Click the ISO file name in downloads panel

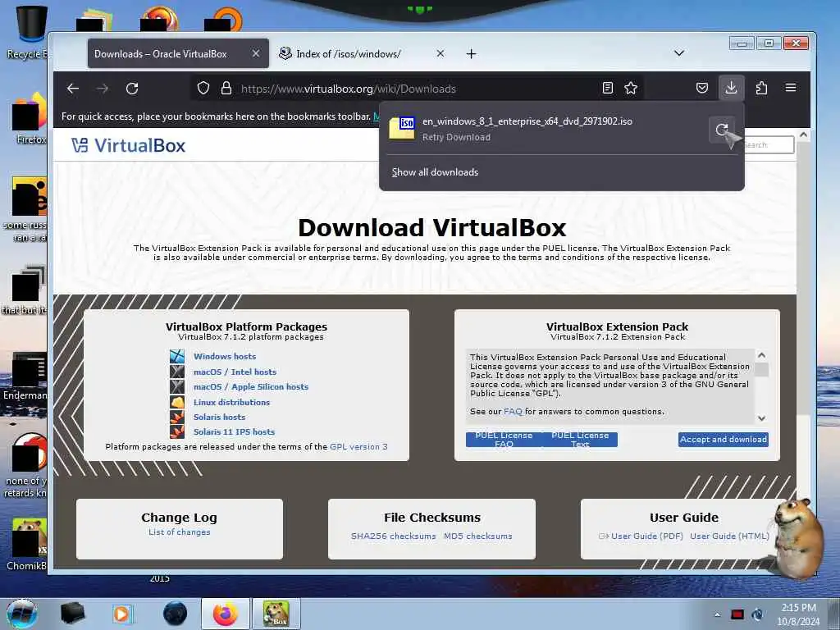click(527, 121)
